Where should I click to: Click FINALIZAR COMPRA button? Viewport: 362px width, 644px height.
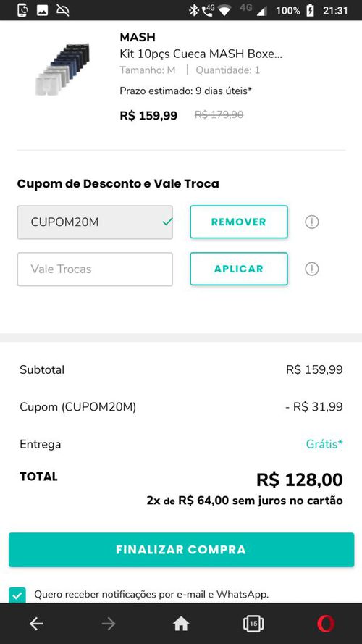(182, 550)
